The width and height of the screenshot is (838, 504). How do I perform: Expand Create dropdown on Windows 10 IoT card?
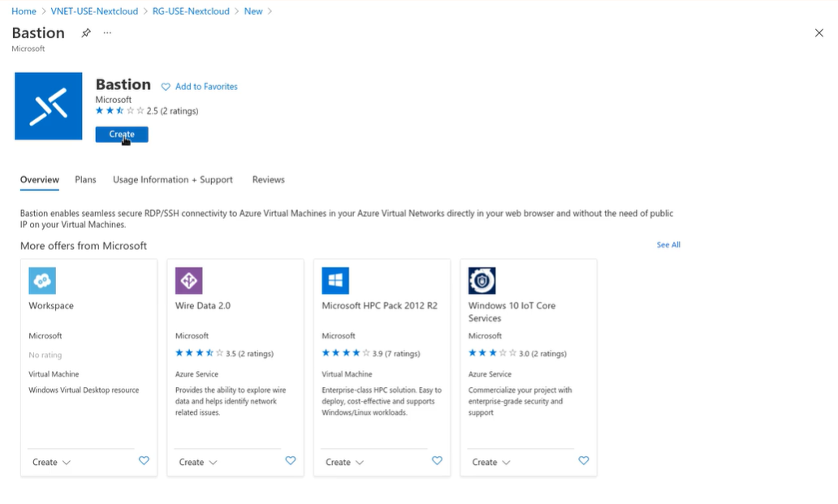click(x=491, y=463)
